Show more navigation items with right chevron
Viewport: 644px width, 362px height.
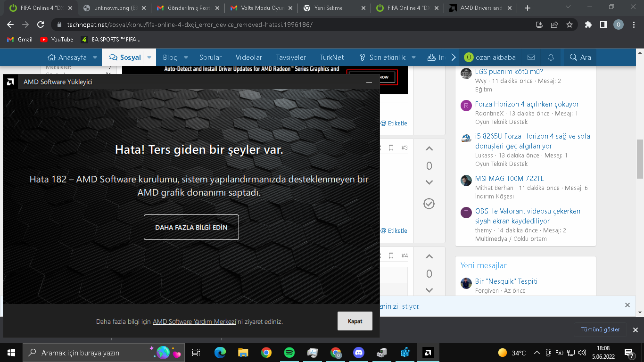point(454,58)
